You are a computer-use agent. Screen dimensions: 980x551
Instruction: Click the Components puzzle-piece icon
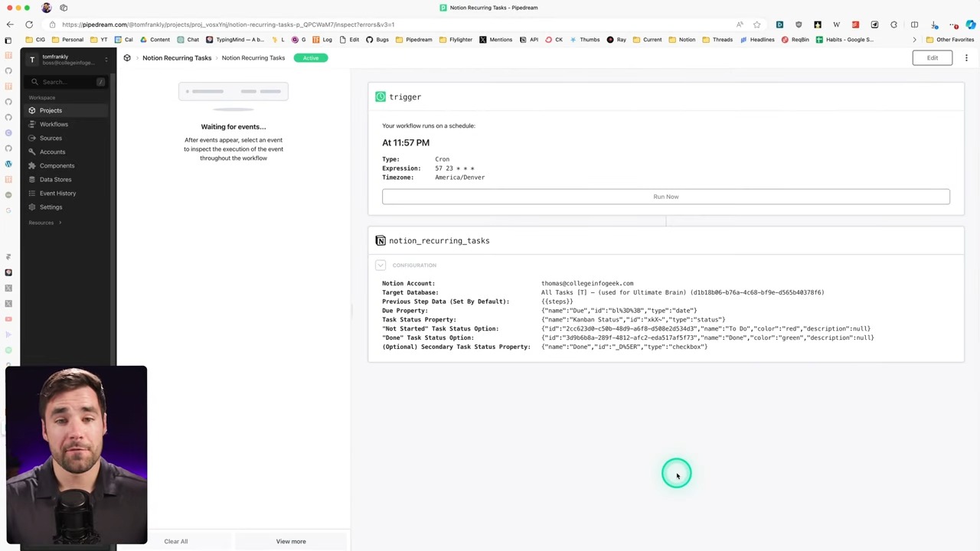point(32,165)
